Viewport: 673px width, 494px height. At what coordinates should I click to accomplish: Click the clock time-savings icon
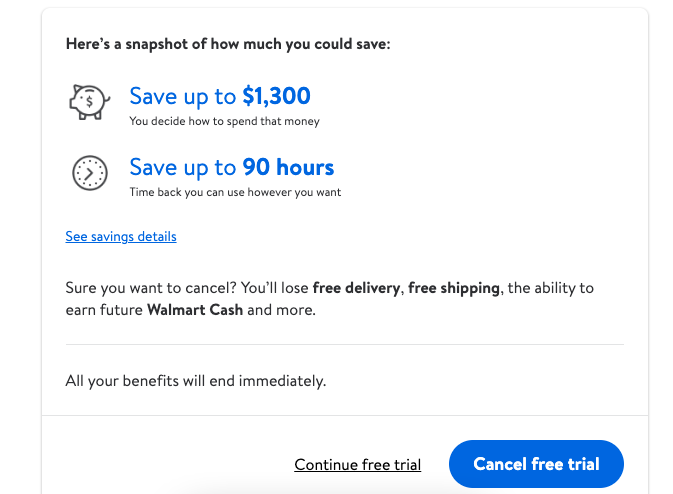click(x=89, y=173)
